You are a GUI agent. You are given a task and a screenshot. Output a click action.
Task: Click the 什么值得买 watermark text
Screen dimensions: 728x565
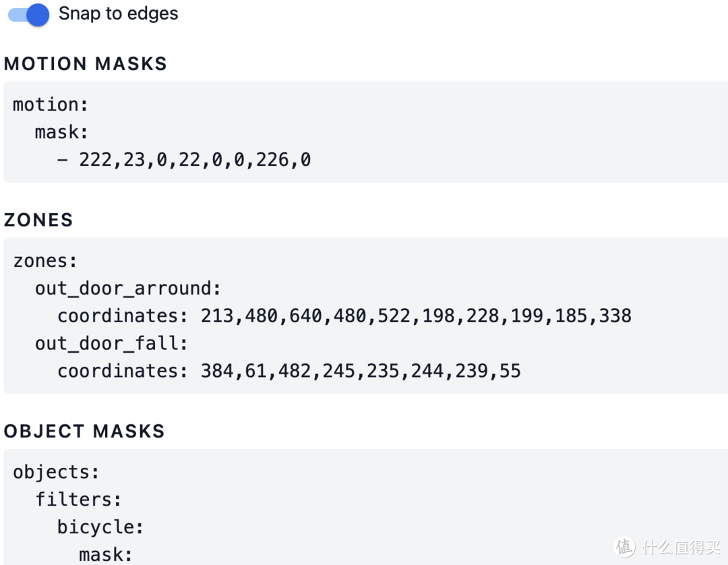679,547
